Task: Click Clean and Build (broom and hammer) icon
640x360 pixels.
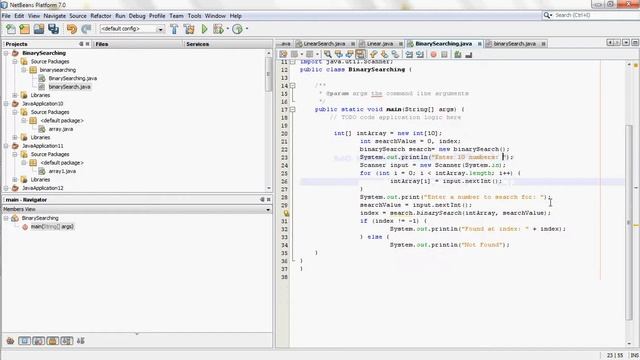Action: pos(189,29)
